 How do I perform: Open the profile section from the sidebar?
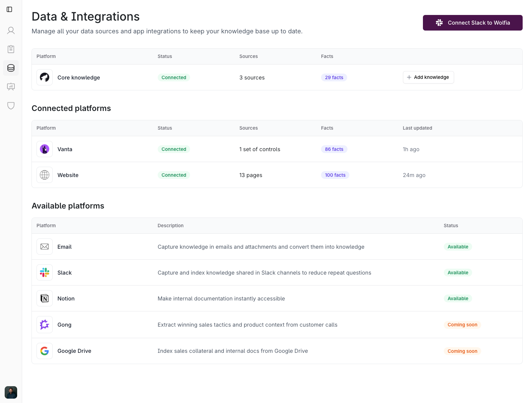coord(11,31)
